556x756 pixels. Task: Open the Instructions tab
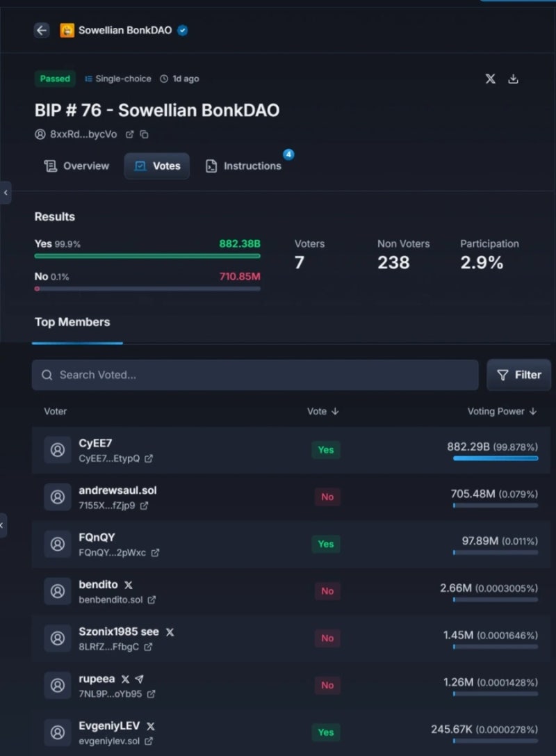click(244, 166)
